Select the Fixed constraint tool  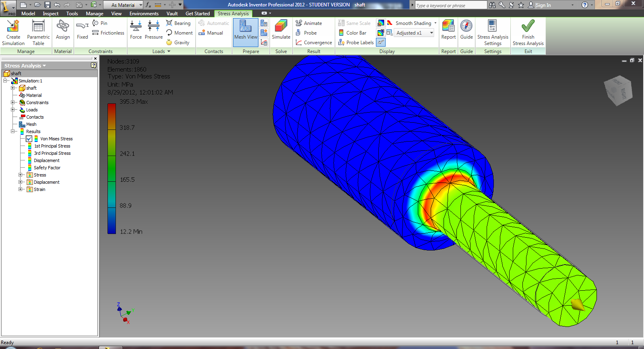coord(82,30)
